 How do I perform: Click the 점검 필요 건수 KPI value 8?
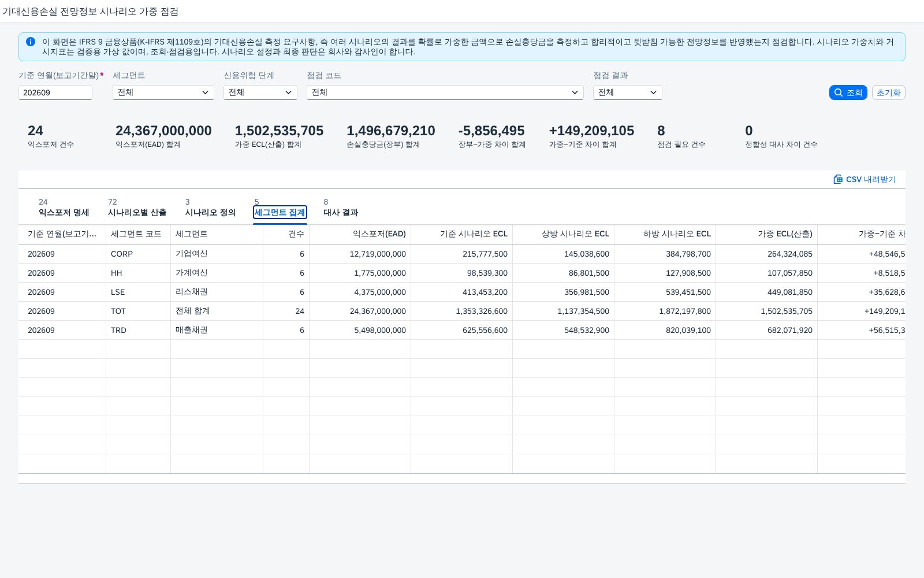(661, 131)
